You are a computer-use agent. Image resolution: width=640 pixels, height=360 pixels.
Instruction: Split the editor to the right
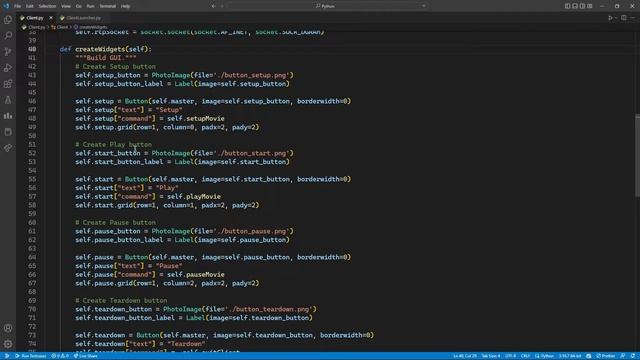click(624, 18)
